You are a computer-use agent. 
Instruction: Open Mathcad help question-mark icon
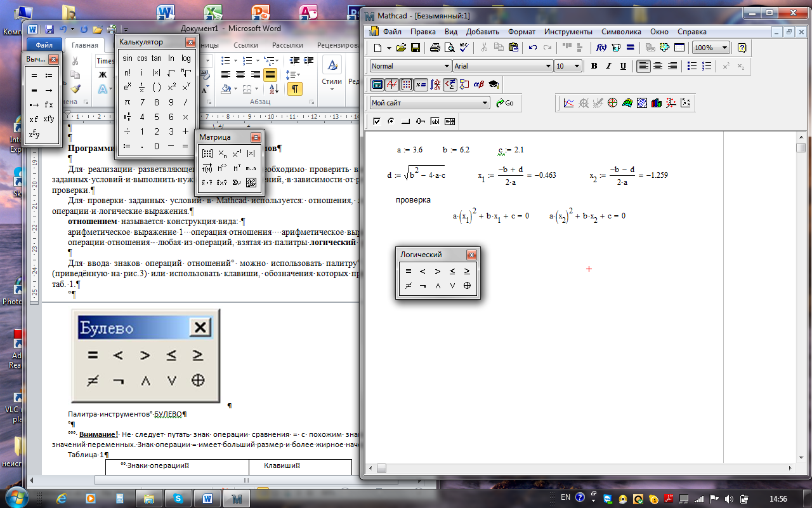742,48
